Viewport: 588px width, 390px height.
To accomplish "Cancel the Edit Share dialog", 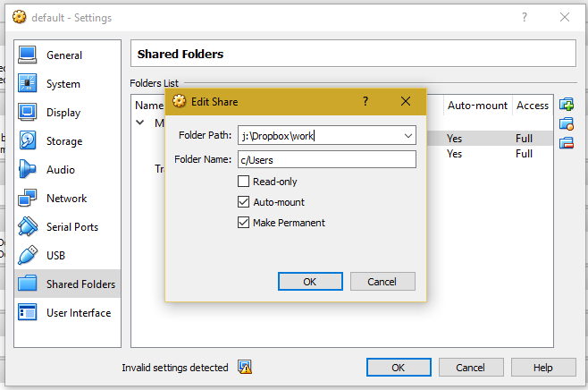I will (x=382, y=281).
